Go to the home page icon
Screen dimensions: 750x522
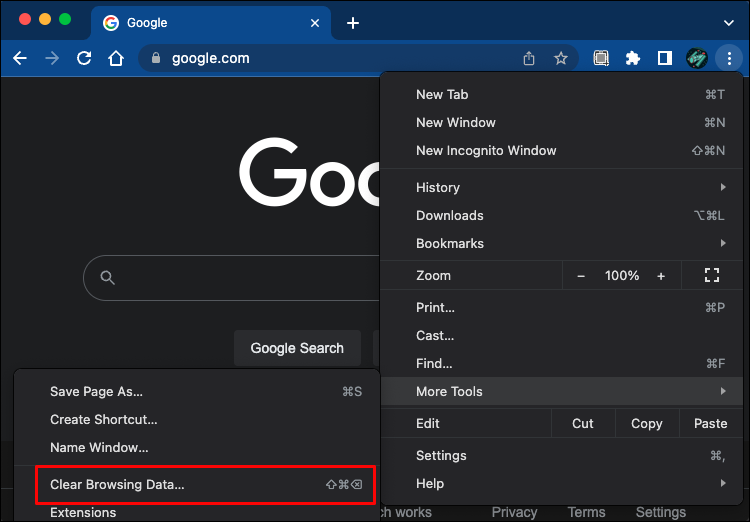[116, 59]
